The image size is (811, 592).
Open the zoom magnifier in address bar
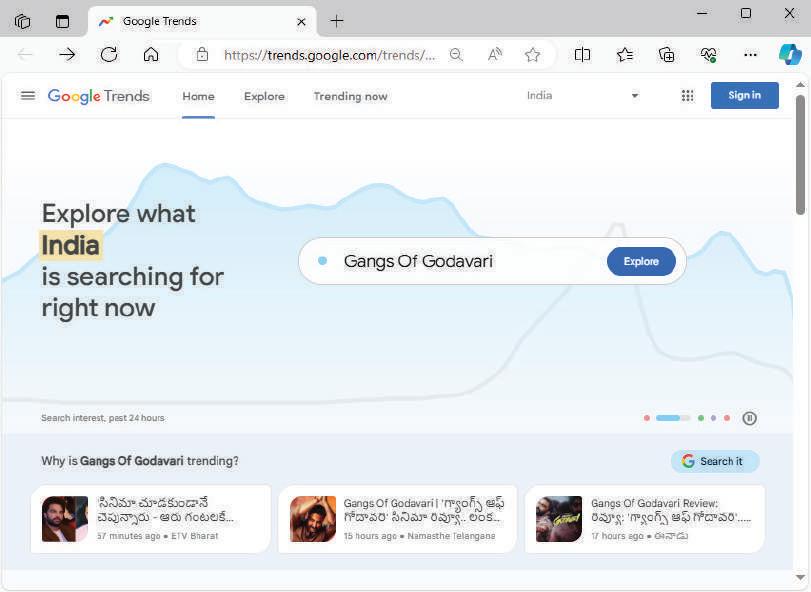[456, 54]
